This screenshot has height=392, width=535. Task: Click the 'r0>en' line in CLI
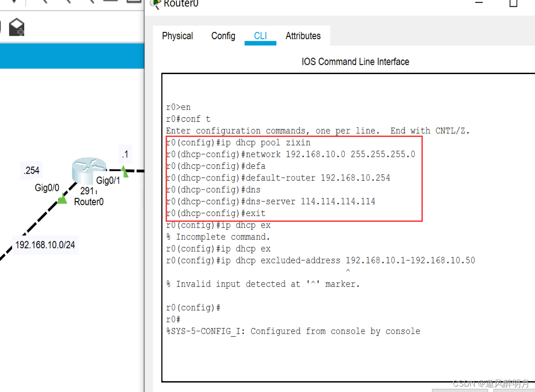(179, 107)
